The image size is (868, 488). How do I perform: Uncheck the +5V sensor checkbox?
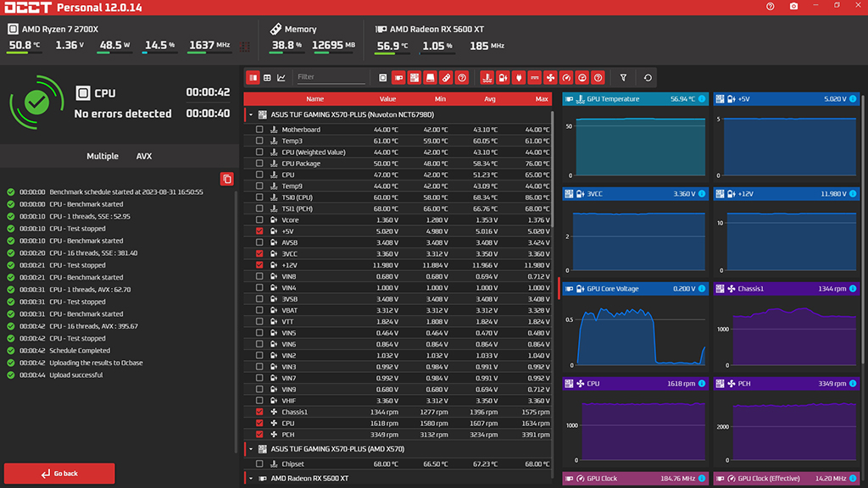tap(259, 231)
